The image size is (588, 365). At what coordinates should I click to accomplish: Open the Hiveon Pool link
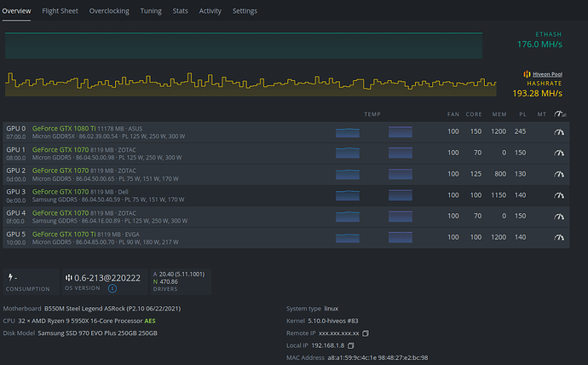[x=547, y=74]
